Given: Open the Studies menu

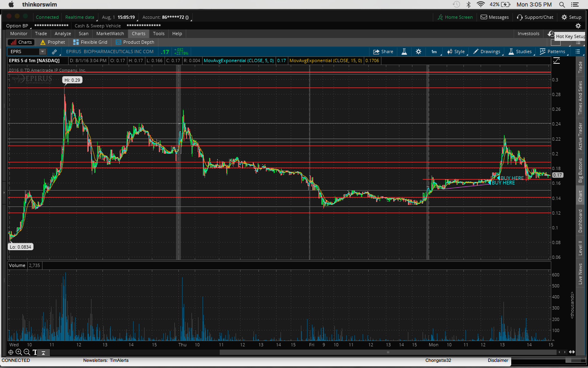Looking at the screenshot, I should point(520,52).
